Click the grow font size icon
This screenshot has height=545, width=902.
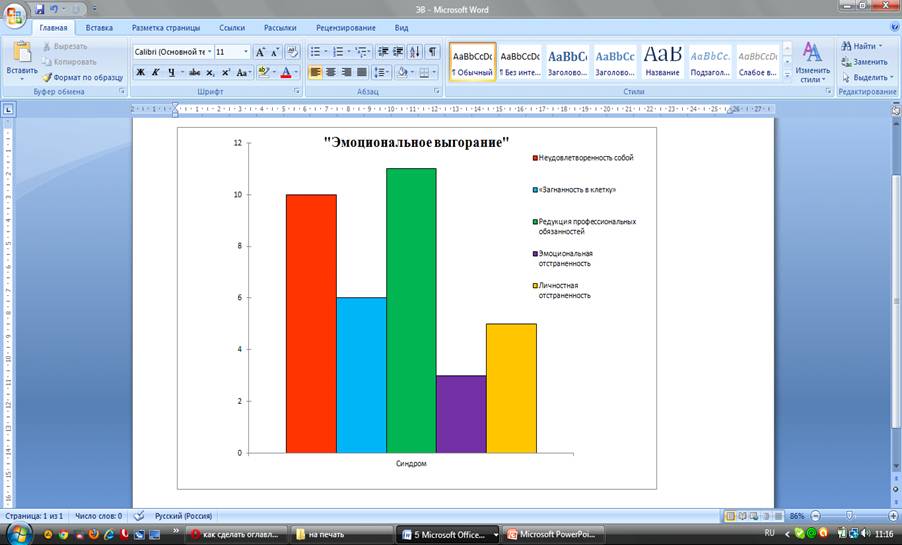(x=261, y=52)
